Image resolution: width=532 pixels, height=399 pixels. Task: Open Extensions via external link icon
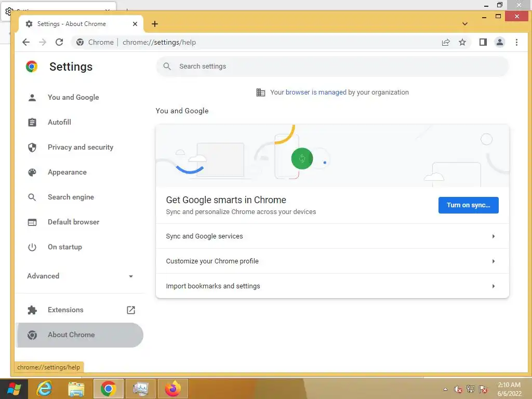(x=131, y=310)
